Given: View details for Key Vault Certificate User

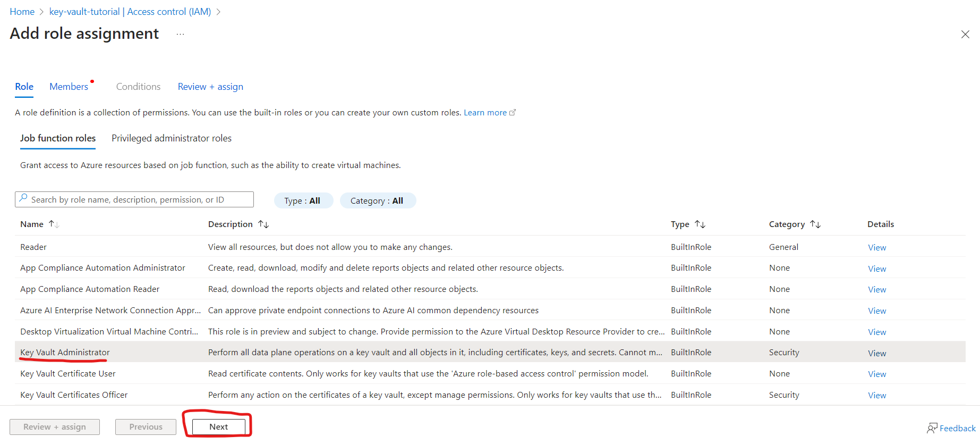Looking at the screenshot, I should (x=877, y=374).
